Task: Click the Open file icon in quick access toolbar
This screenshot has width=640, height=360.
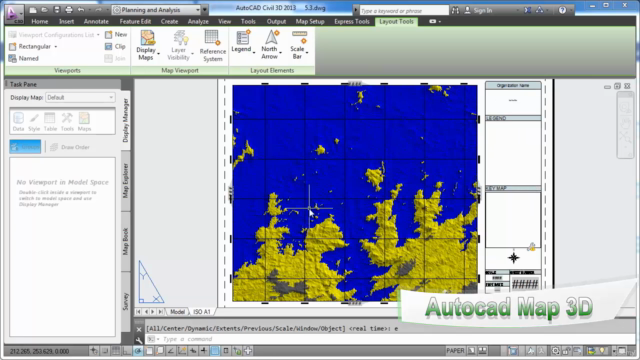Action: click(x=44, y=10)
